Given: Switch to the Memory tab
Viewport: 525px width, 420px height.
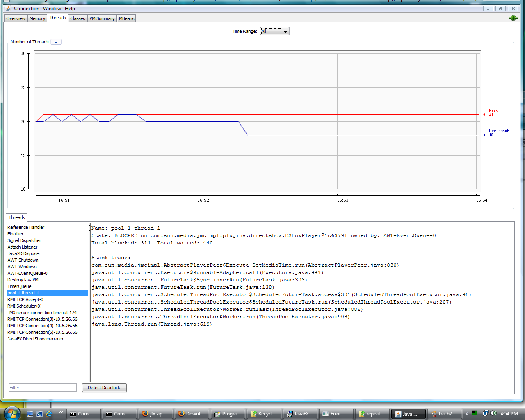Looking at the screenshot, I should click(37, 18).
